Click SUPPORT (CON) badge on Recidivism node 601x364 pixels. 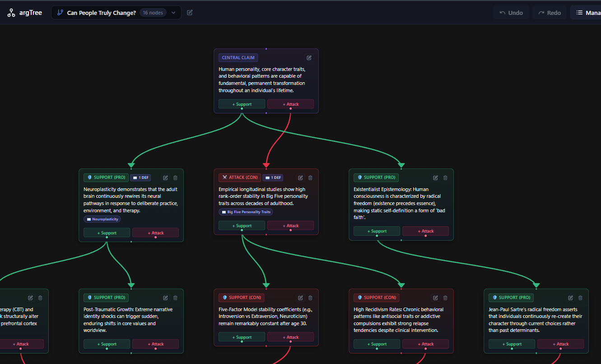coord(377,298)
